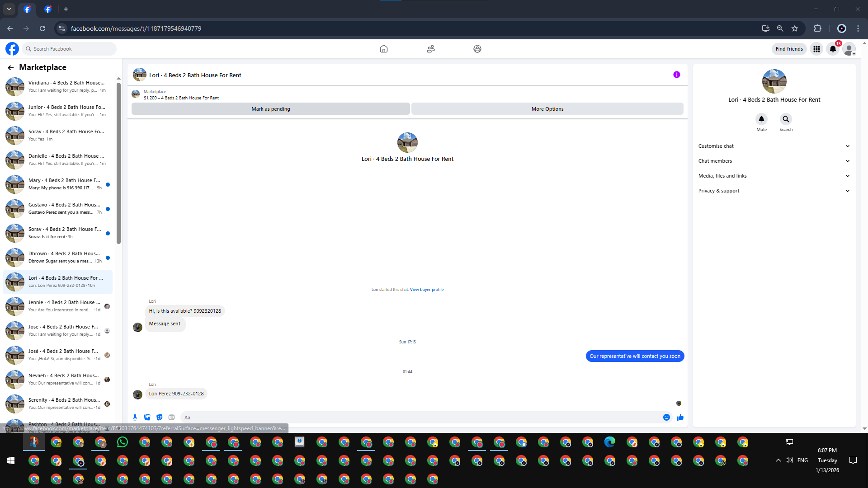Click the purple conversation info icon

click(676, 75)
